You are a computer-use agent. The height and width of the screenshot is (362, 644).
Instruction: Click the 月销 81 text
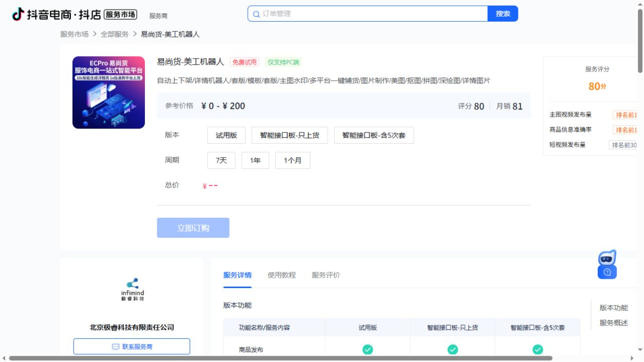pyautogui.click(x=509, y=106)
